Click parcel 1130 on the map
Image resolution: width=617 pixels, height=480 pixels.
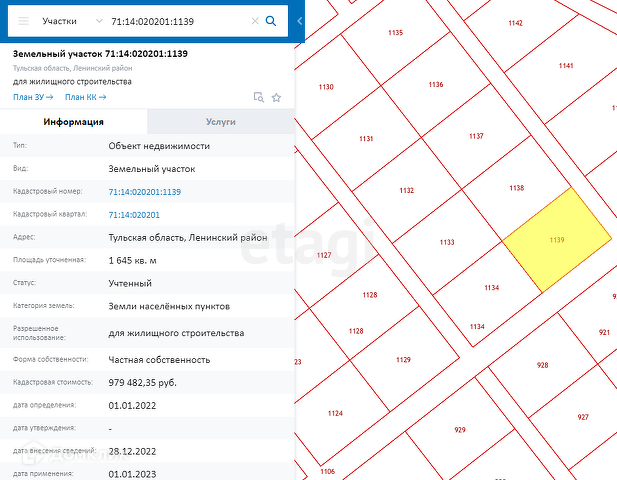[x=326, y=87]
